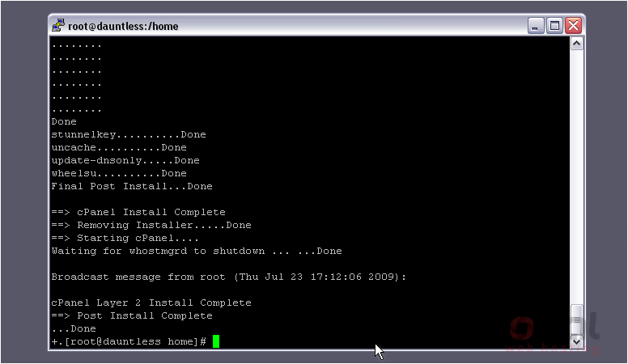Minimize the root@dauntless terminal window
Viewport: 628px width, 364px height.
[x=536, y=26]
